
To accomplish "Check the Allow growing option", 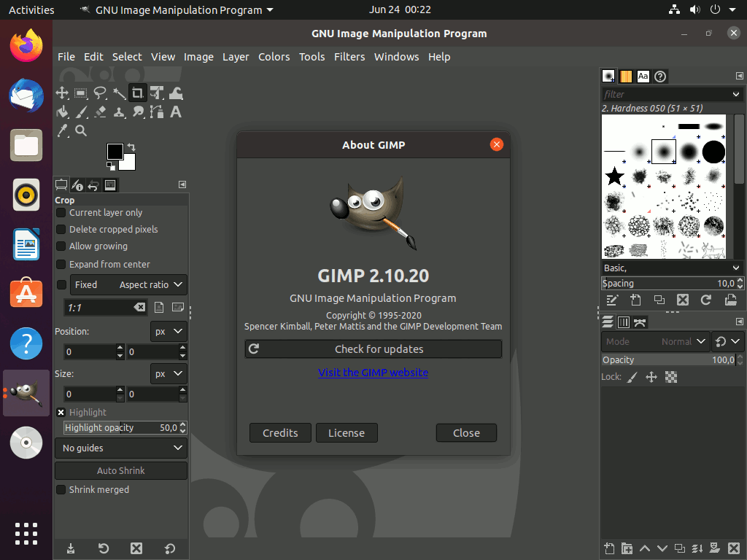I will [x=61, y=246].
